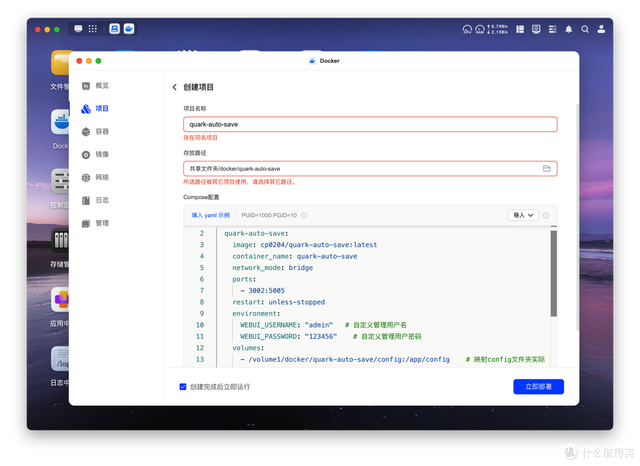
Task: Click the 存放路径 path input field
Action: (360, 168)
